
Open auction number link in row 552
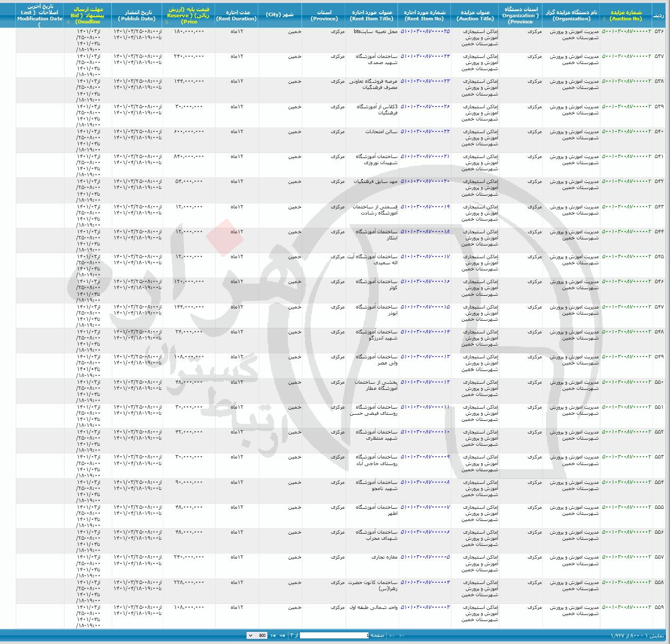(626, 432)
